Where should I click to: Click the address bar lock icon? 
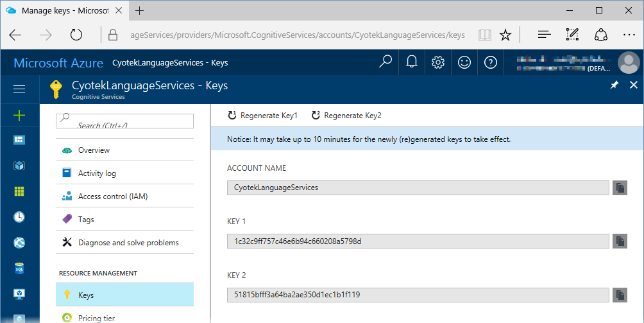(112, 35)
